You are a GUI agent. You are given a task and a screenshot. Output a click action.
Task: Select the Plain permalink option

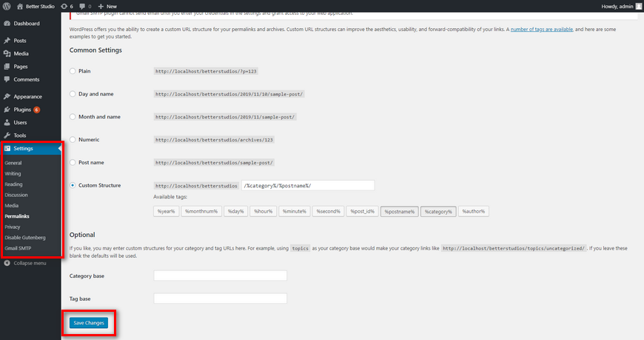point(73,71)
